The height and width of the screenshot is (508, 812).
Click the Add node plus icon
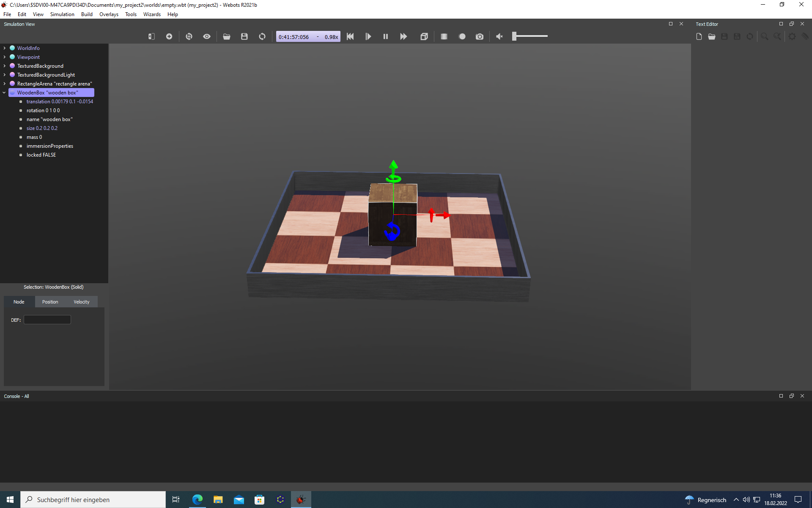point(169,37)
